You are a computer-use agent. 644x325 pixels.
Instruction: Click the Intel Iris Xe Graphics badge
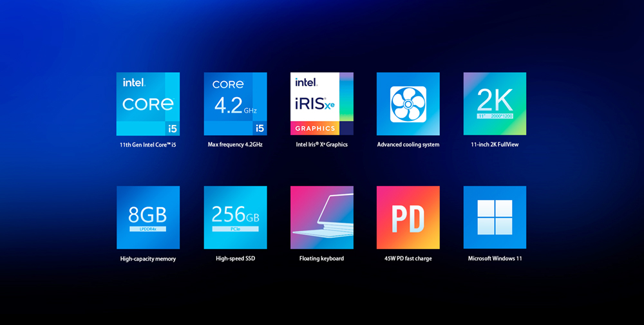(x=321, y=104)
